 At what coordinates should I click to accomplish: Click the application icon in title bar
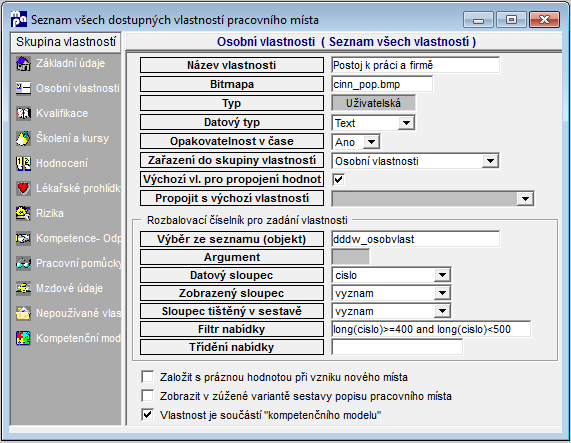(x=19, y=19)
